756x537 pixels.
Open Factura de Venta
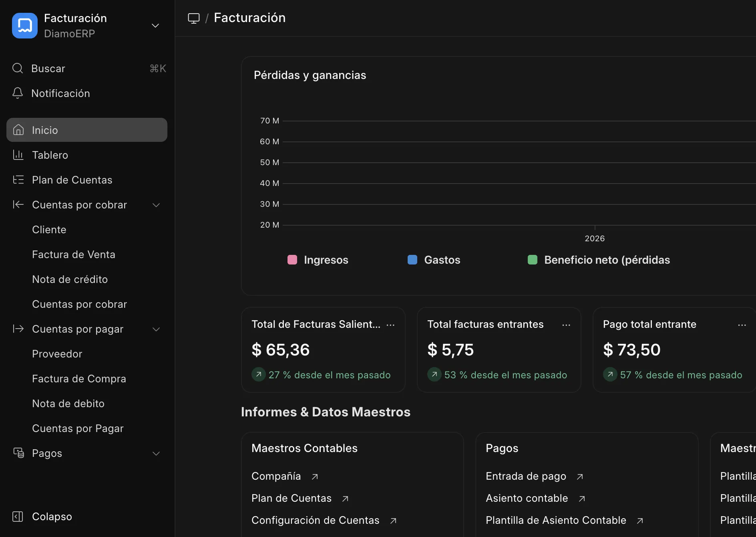[74, 254]
